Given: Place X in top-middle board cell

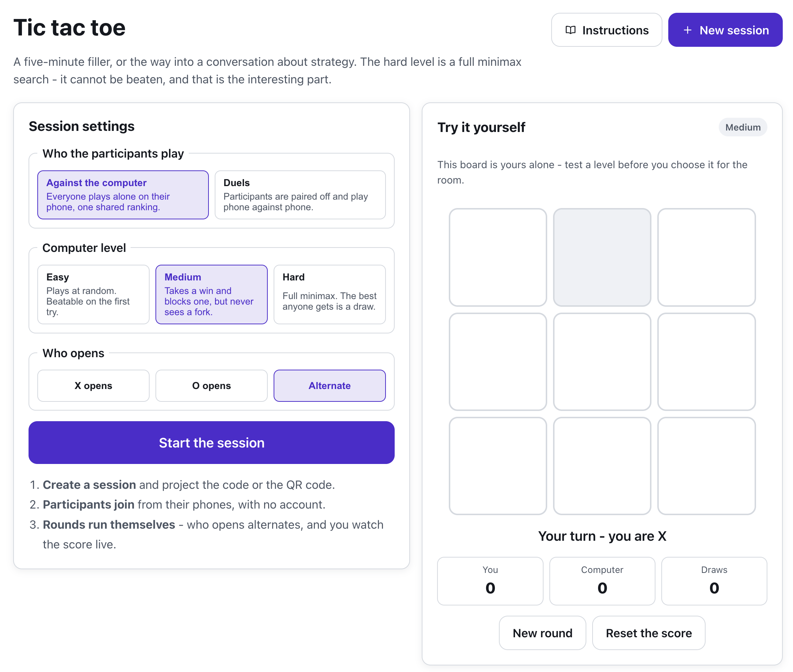Looking at the screenshot, I should click(x=602, y=257).
